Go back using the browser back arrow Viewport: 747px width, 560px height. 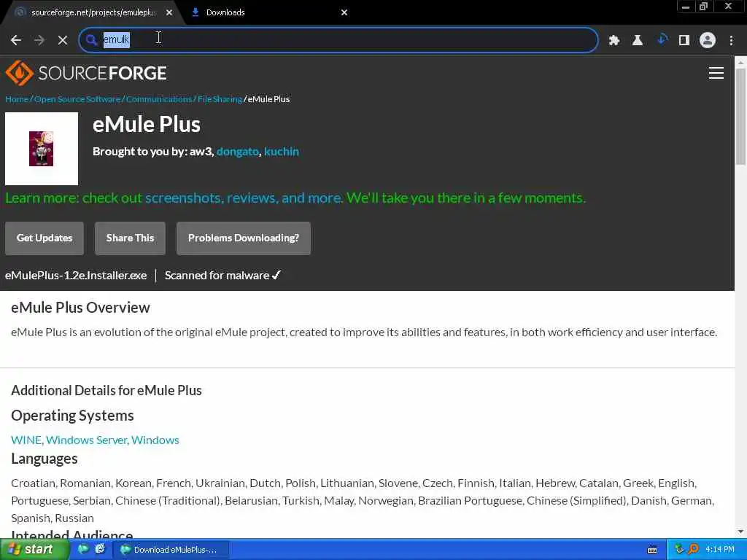click(x=16, y=40)
